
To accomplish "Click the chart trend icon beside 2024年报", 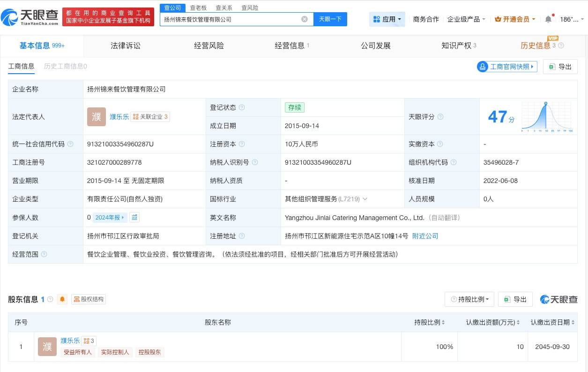I will [x=134, y=217].
